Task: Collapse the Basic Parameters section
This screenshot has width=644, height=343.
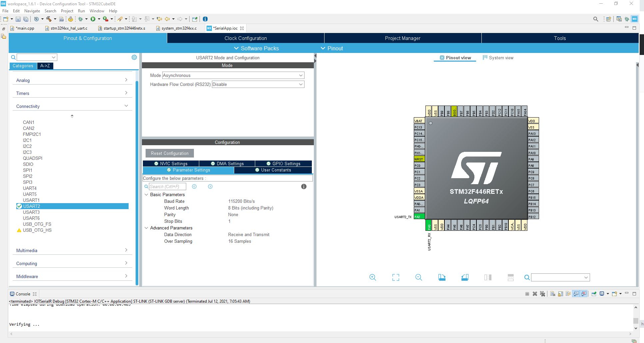Action: pyautogui.click(x=147, y=194)
